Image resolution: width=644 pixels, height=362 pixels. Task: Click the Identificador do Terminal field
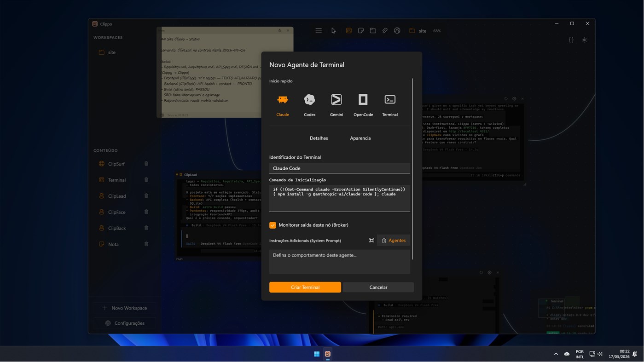pos(339,168)
